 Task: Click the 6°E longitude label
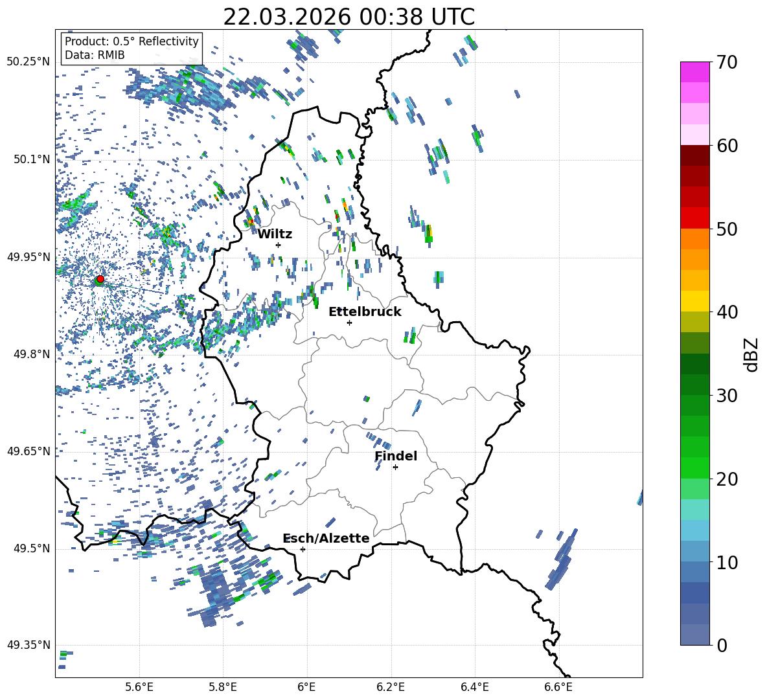(x=306, y=687)
